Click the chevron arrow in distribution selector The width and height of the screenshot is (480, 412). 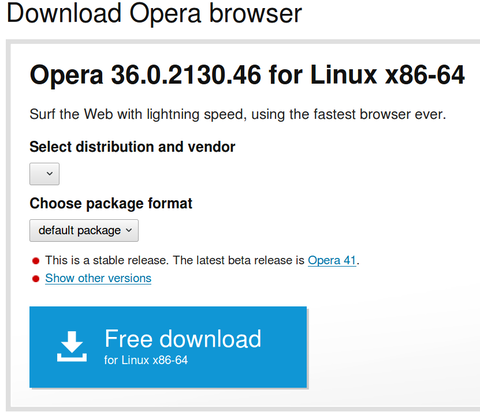[x=50, y=174]
